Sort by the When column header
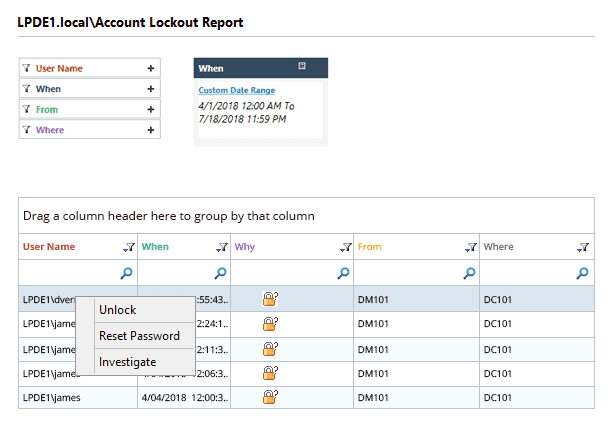 click(x=155, y=247)
